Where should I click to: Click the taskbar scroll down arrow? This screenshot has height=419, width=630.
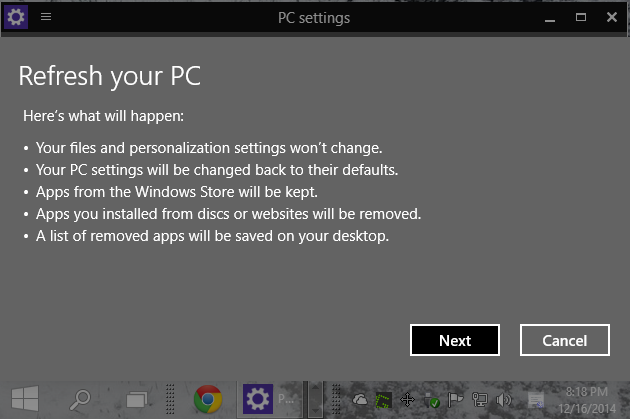(315, 410)
